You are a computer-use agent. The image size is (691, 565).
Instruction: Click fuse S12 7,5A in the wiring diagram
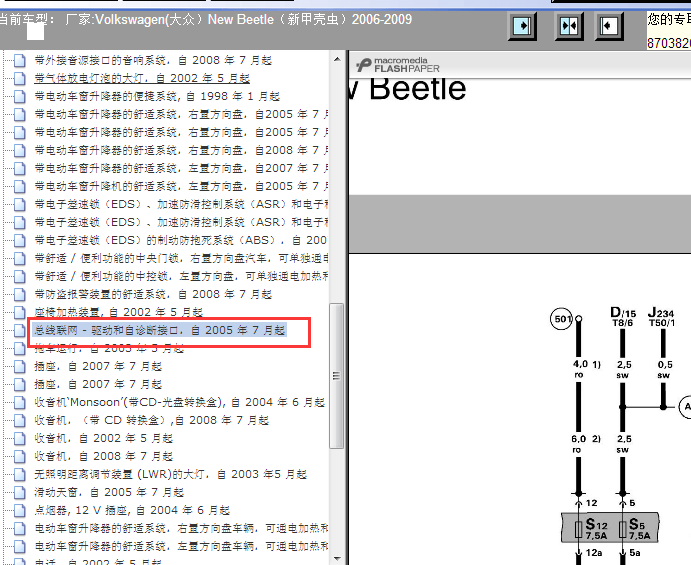(591, 528)
